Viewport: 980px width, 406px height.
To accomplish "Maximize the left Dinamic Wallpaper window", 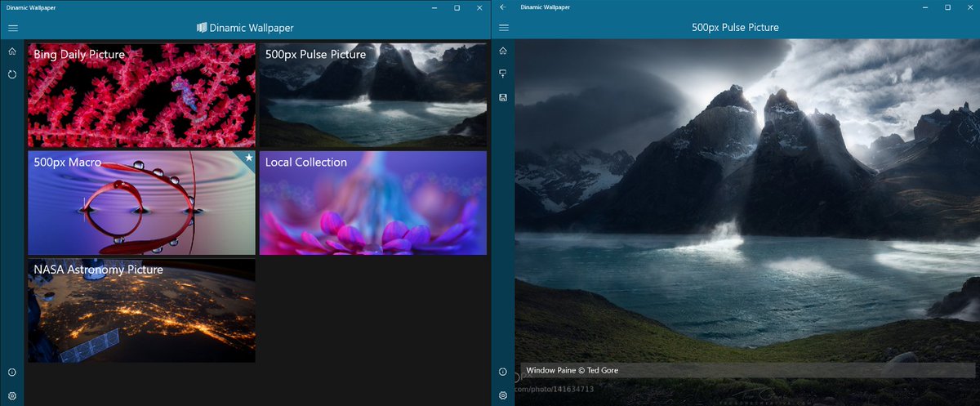I will (x=457, y=7).
